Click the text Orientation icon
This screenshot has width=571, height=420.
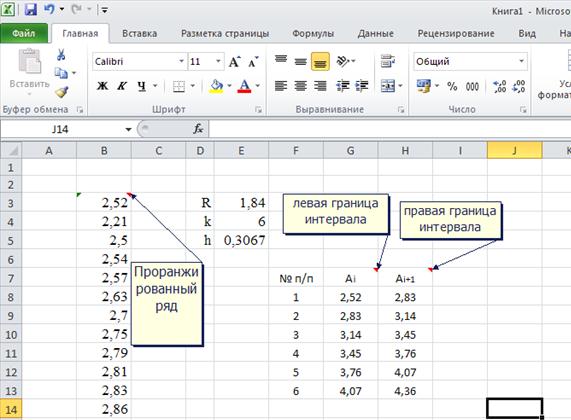click(343, 61)
